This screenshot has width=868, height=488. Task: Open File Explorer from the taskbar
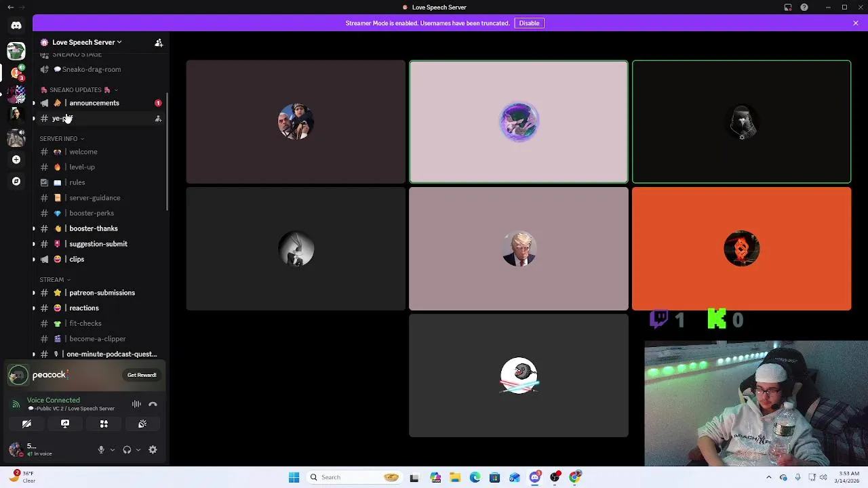tap(455, 477)
